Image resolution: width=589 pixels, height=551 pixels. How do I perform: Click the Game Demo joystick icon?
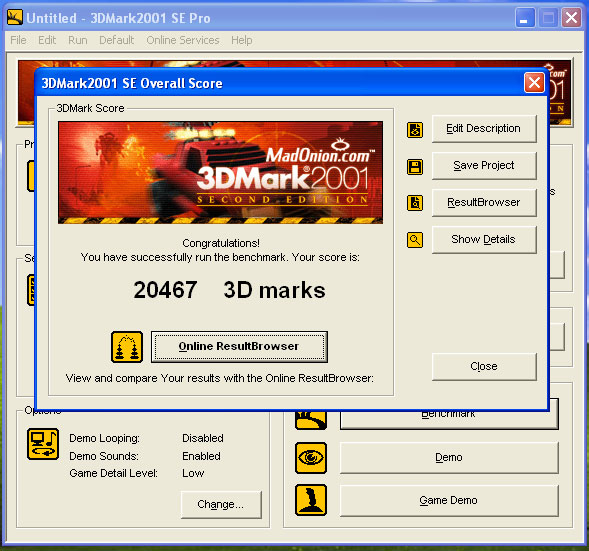(x=311, y=500)
